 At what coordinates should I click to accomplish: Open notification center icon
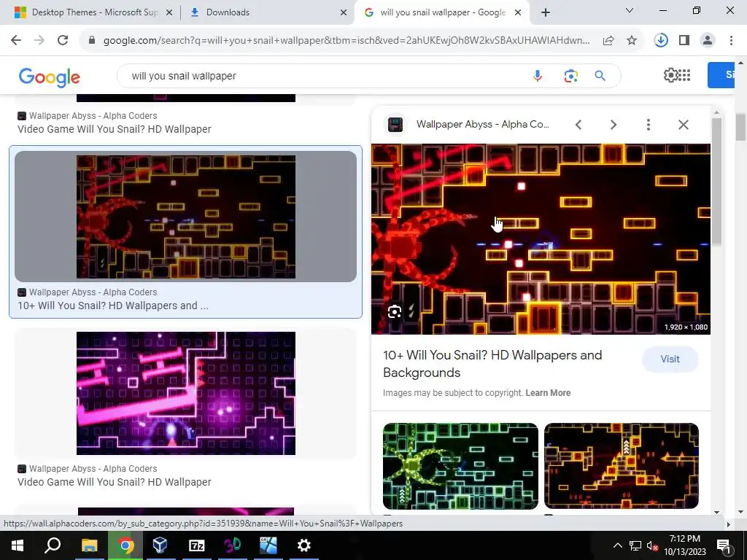[724, 545]
